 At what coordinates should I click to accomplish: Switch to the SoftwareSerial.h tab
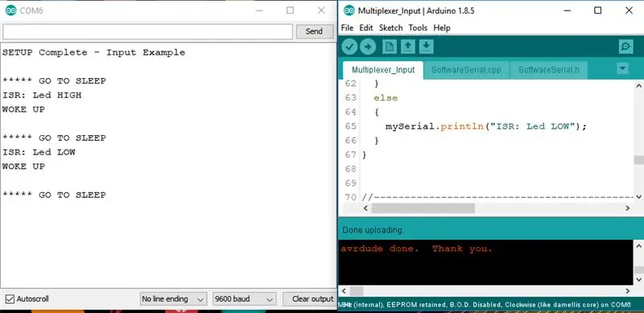549,70
